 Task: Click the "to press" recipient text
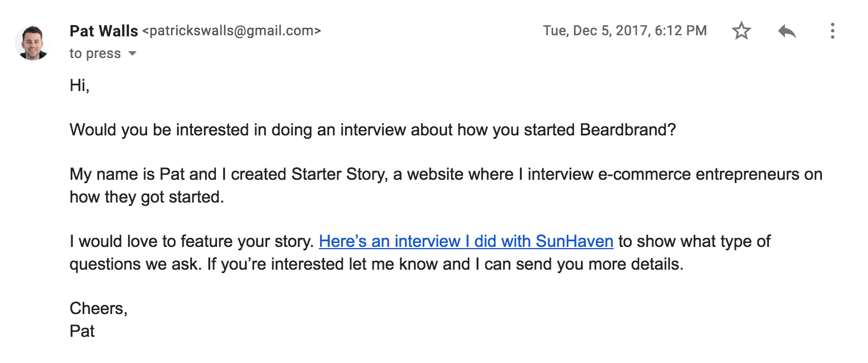[x=95, y=53]
